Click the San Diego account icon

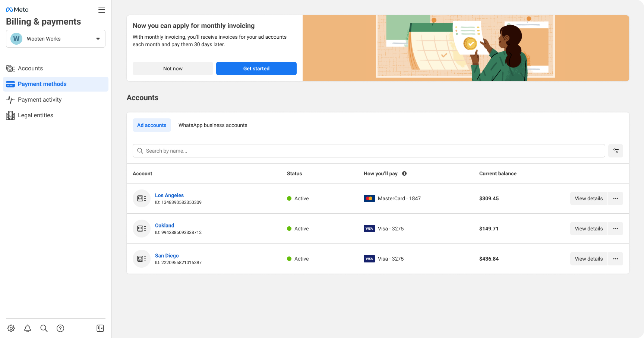pyautogui.click(x=142, y=259)
